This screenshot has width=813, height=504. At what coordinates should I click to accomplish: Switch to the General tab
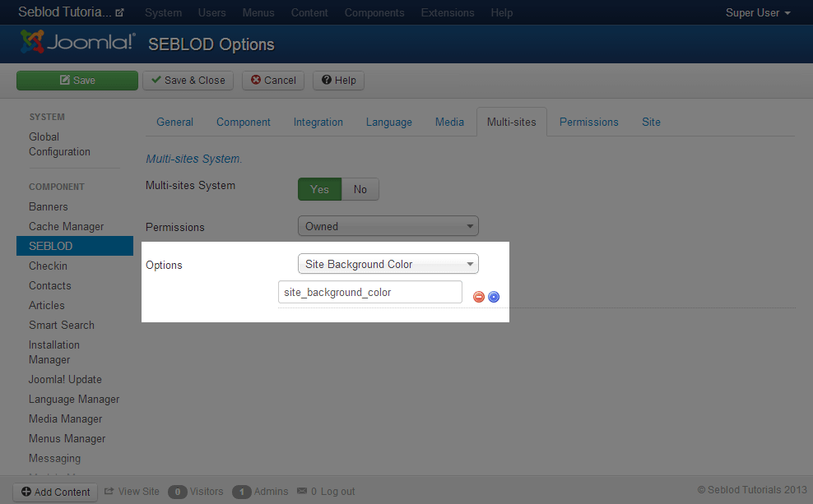tap(174, 123)
